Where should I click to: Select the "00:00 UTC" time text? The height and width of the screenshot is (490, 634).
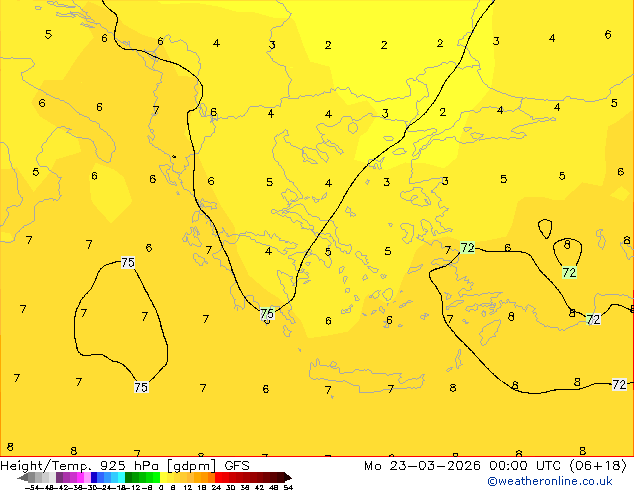pos(525,466)
